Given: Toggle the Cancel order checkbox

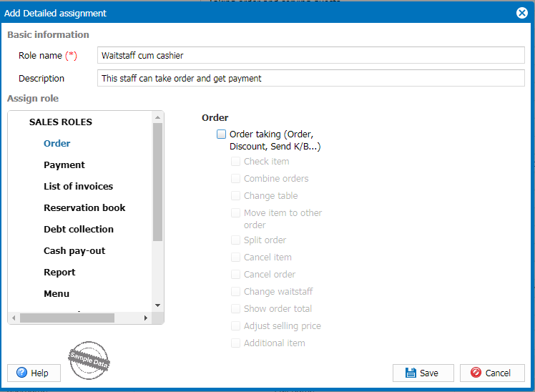Looking at the screenshot, I should [235, 274].
